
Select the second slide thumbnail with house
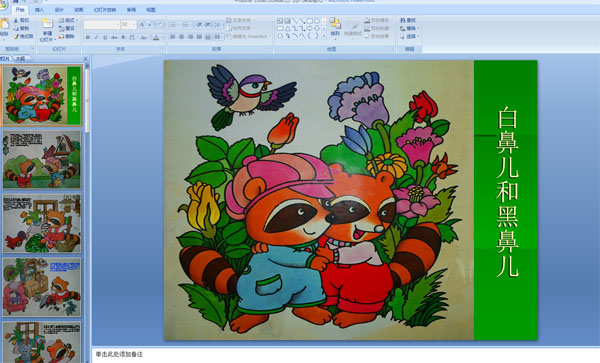click(x=42, y=160)
